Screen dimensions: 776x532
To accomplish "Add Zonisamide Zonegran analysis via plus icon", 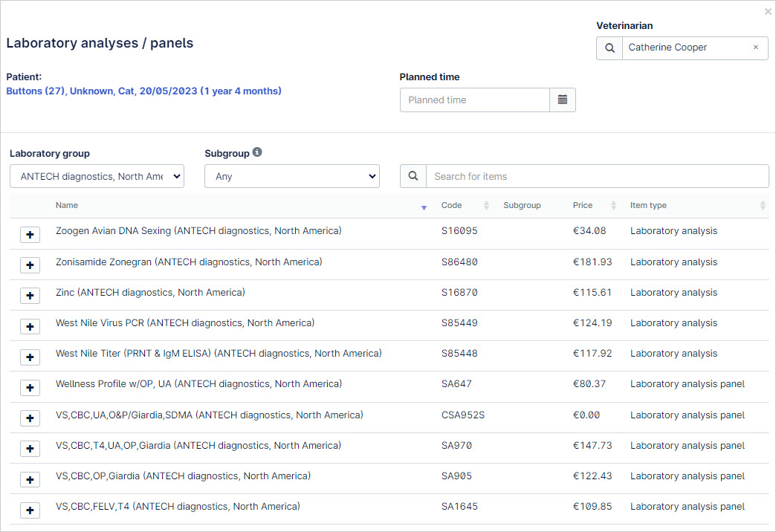I will [x=30, y=265].
